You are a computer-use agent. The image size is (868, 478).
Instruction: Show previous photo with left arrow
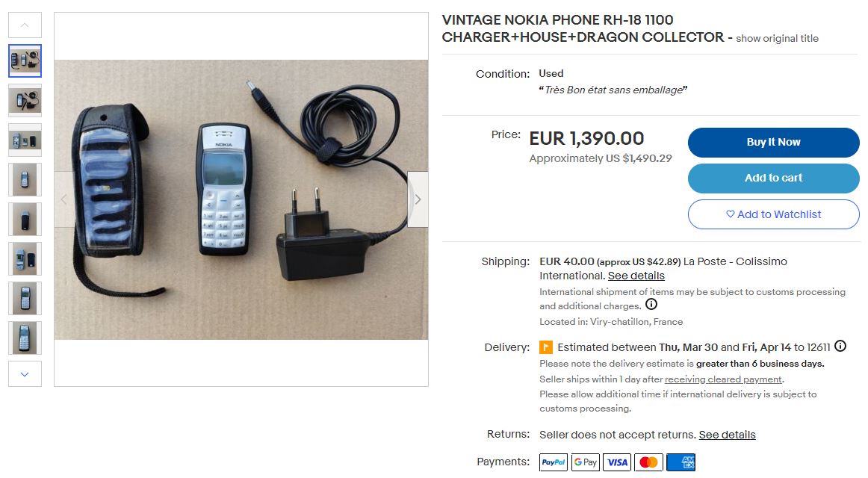click(x=64, y=199)
